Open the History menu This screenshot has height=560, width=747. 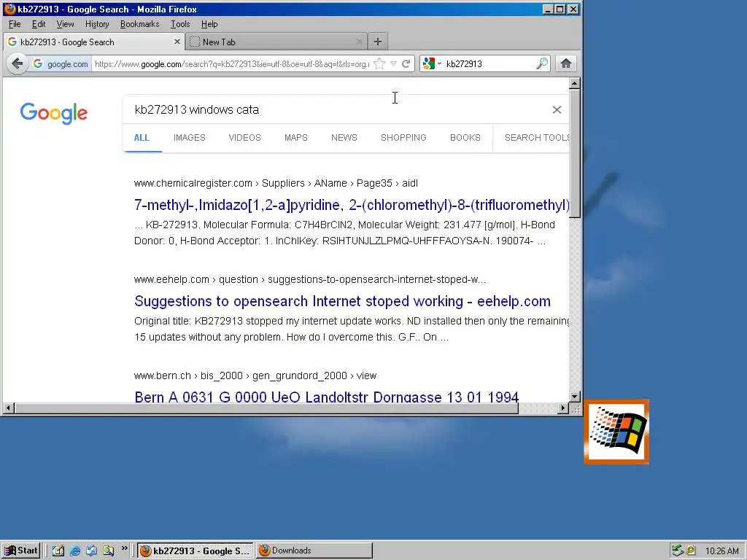click(x=97, y=24)
